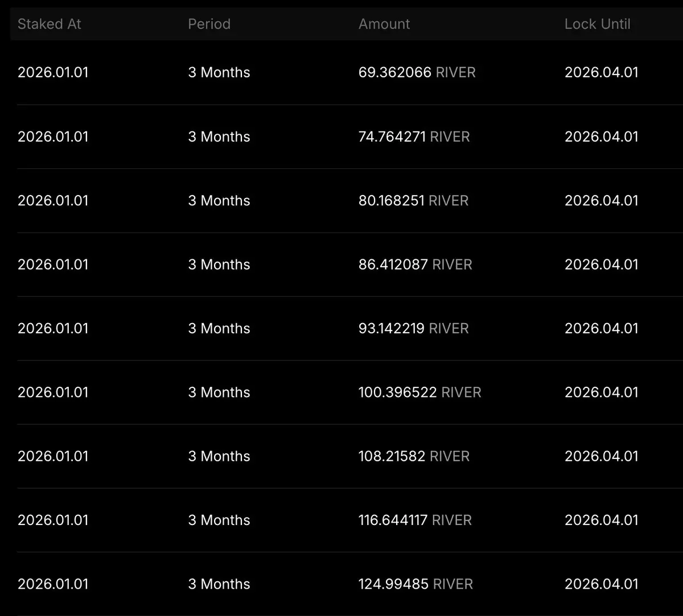Click the Staked At column header

point(50,24)
